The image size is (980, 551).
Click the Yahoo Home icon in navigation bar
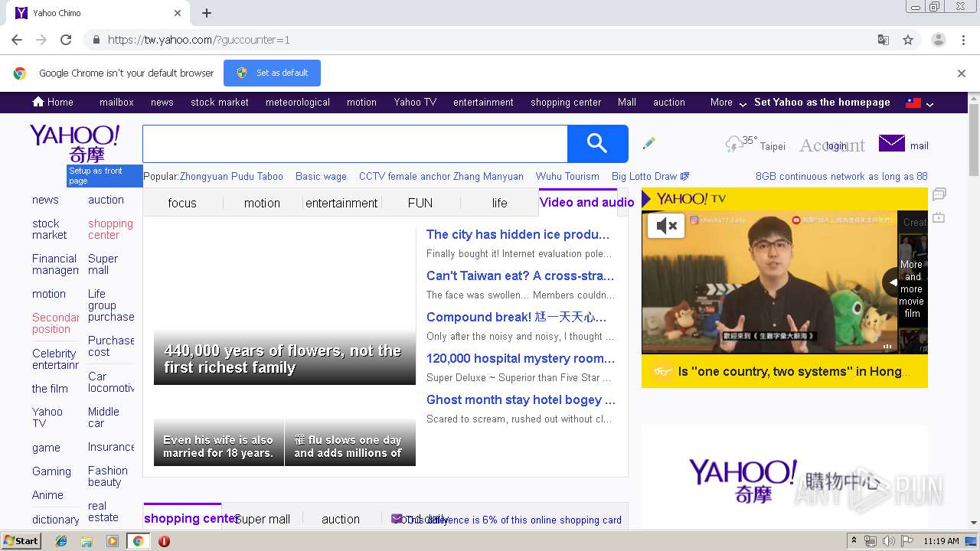click(x=38, y=102)
